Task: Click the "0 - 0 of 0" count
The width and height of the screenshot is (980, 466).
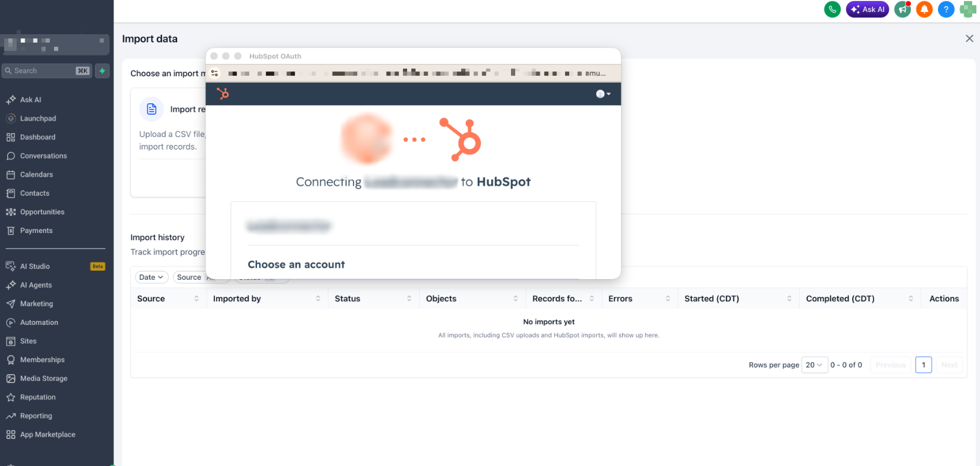Action: (846, 365)
